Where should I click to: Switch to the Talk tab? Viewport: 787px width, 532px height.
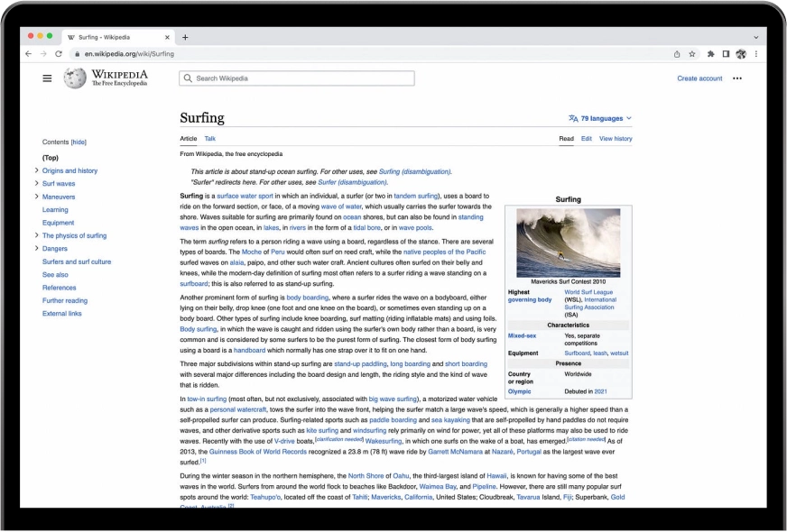tap(210, 138)
